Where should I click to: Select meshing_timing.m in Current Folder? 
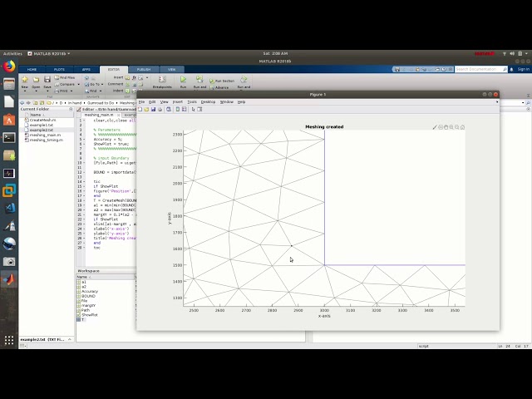point(47,140)
